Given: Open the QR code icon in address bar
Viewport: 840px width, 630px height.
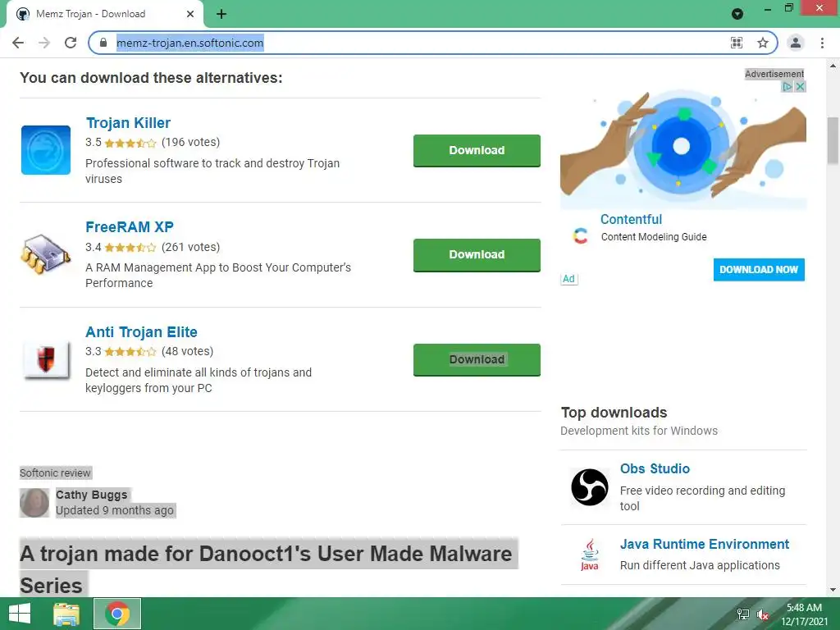Looking at the screenshot, I should [x=737, y=43].
